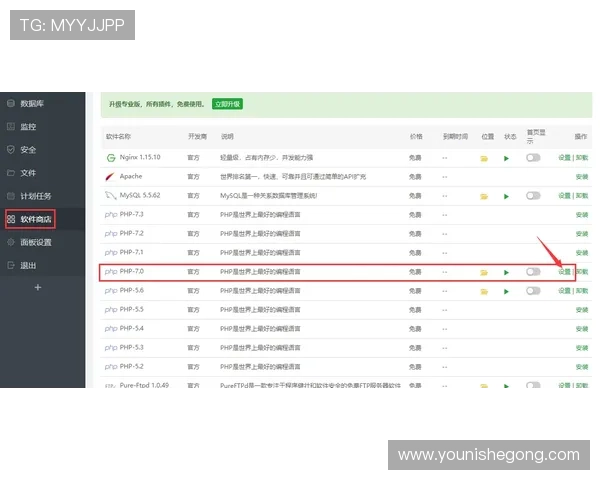600x480 pixels.
Task: Click the green play status icon for Nginx
Action: click(506, 158)
